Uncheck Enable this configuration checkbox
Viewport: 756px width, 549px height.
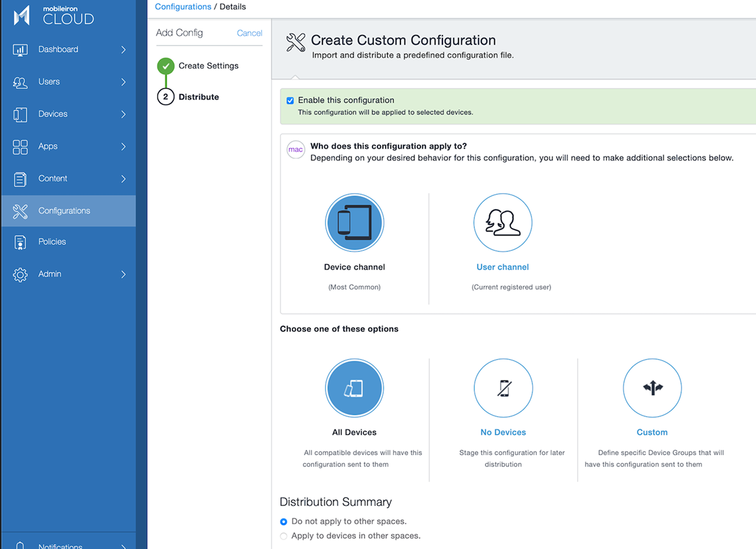290,101
